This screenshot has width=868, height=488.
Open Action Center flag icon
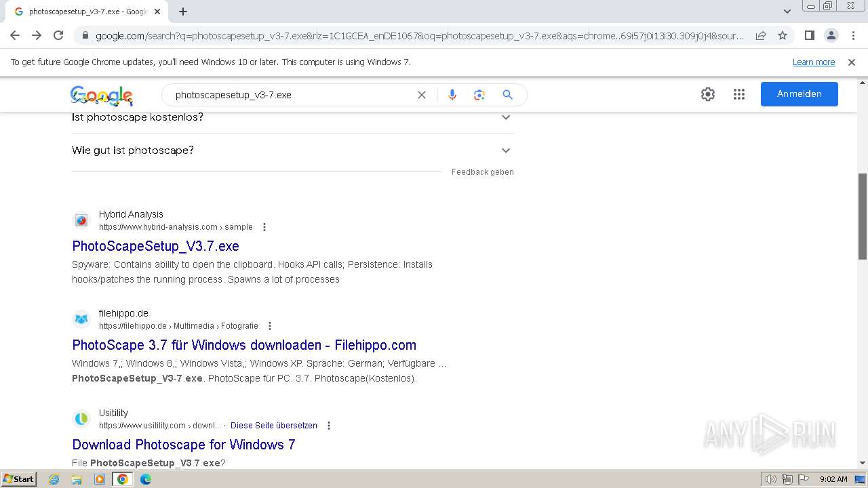click(804, 479)
